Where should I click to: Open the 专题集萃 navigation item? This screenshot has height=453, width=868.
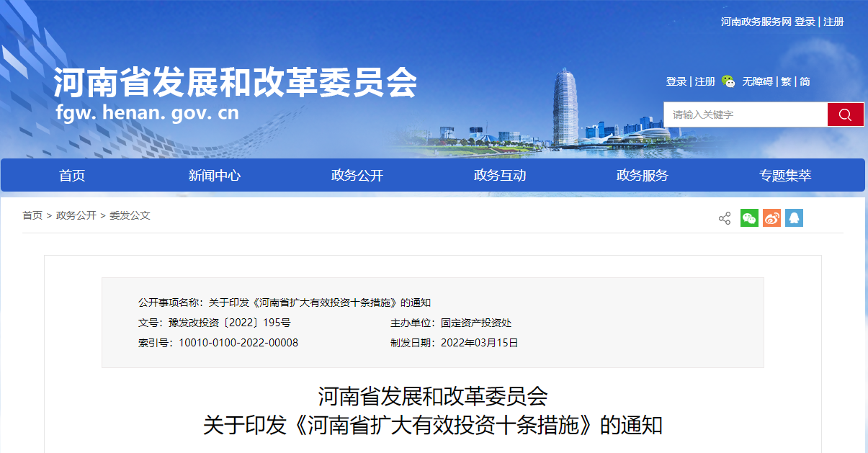point(785,176)
